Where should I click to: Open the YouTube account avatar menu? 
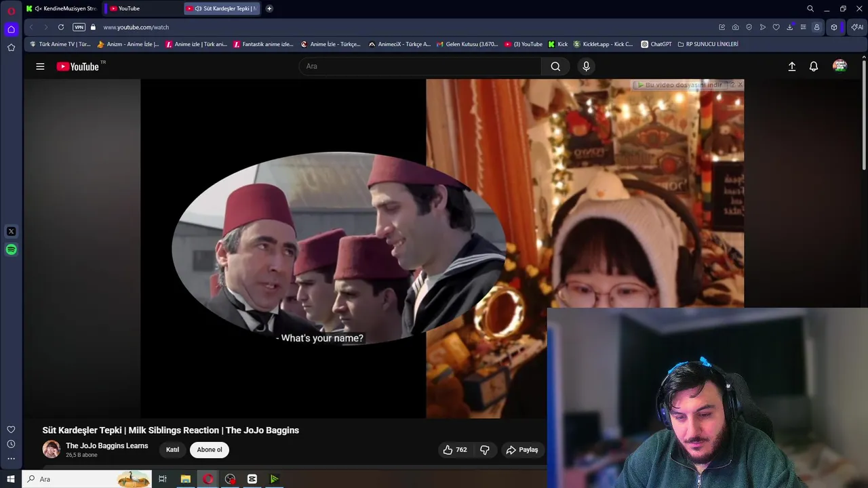pos(840,66)
